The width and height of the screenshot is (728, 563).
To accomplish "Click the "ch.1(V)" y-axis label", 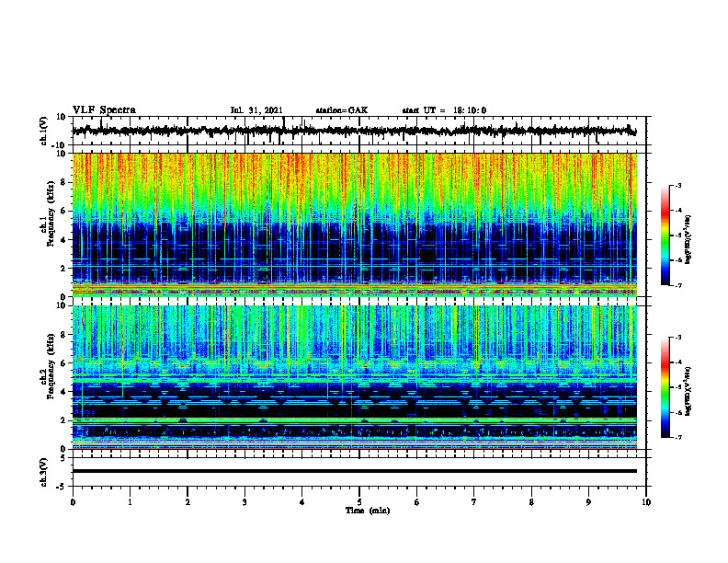I will click(44, 131).
